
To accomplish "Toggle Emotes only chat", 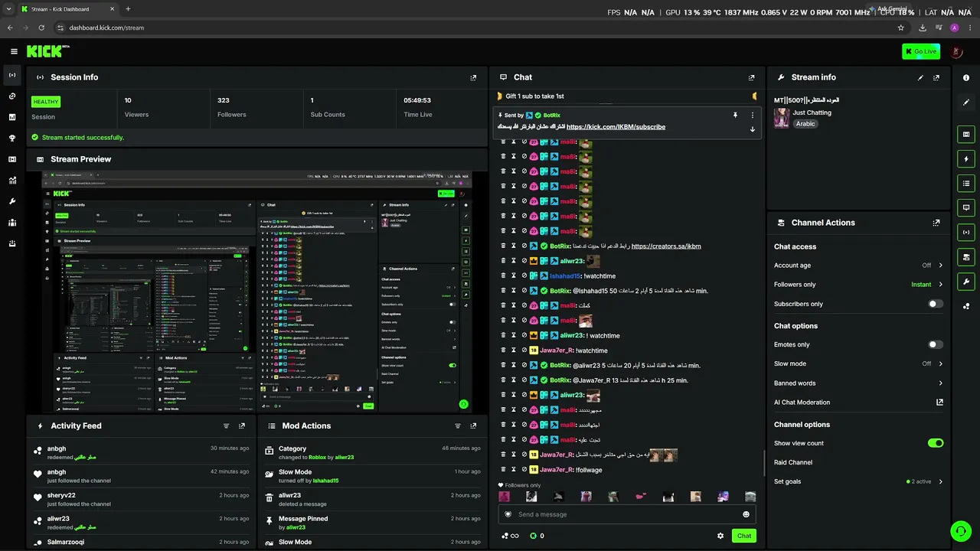I will (935, 344).
